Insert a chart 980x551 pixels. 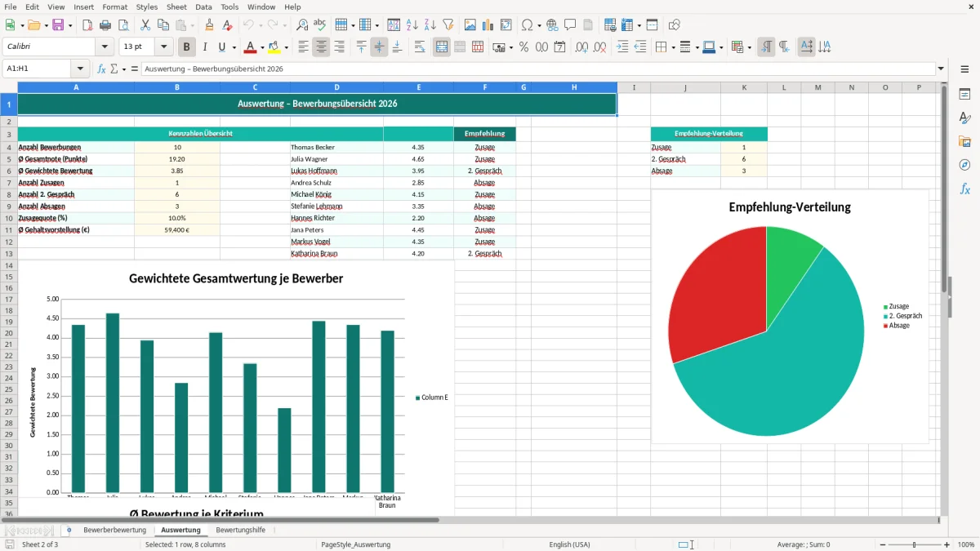(x=488, y=25)
